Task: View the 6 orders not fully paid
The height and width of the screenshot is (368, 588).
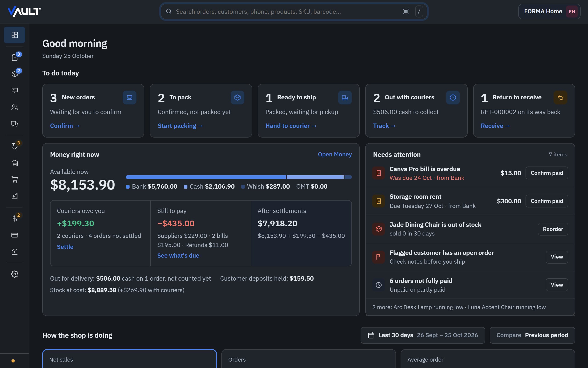Action: tap(557, 285)
